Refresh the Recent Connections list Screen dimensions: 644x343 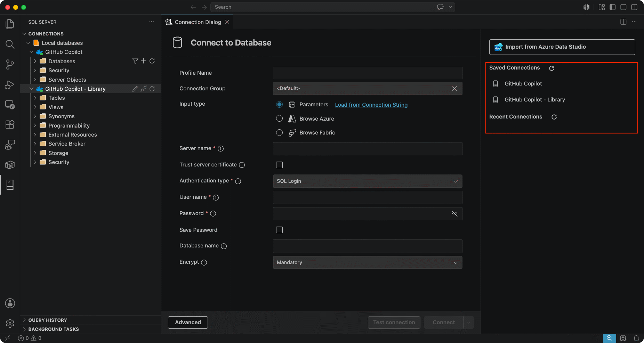coord(554,117)
